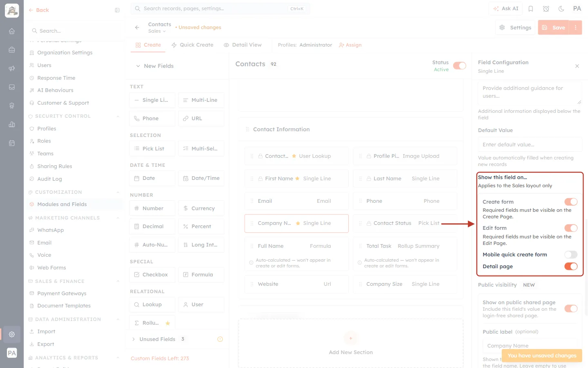
Task: Add a Pick List field from New Fields
Action: 152,148
